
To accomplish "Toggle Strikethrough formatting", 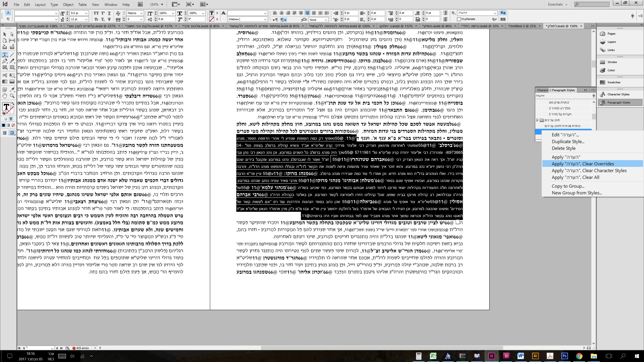I will [x=109, y=19].
